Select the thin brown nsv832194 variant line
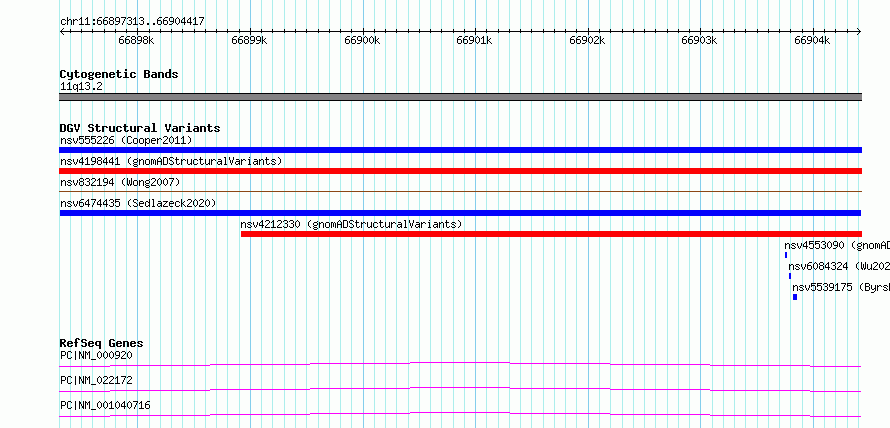Image resolution: width=890 pixels, height=428 pixels. (460, 192)
